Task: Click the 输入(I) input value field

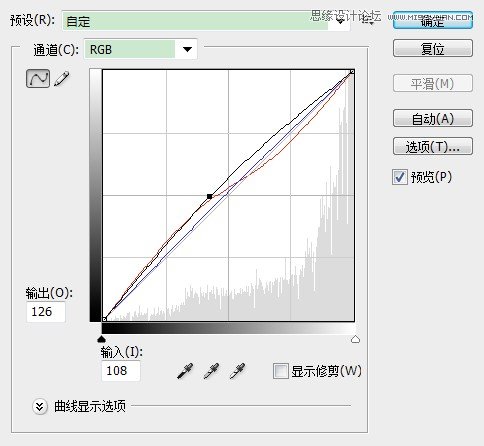Action: 121,371
